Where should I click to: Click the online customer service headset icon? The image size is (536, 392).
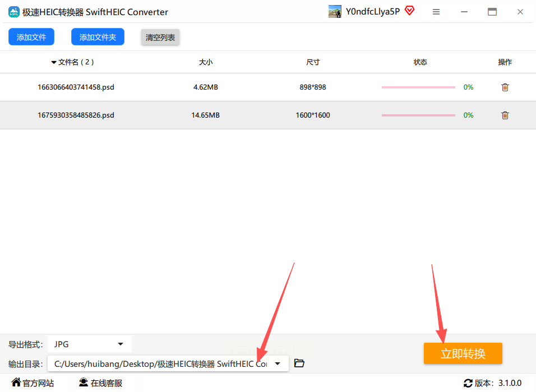point(84,382)
